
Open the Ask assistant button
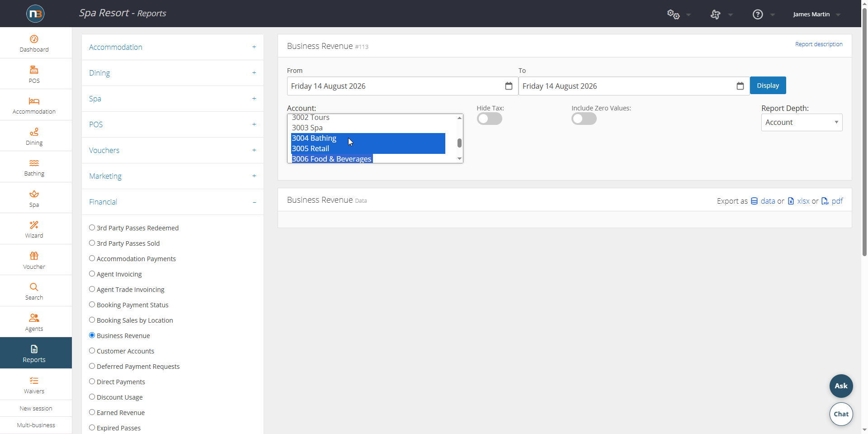(x=841, y=386)
